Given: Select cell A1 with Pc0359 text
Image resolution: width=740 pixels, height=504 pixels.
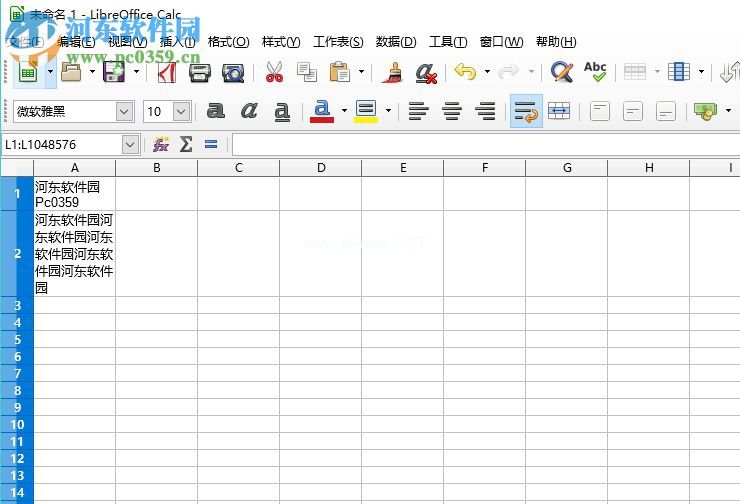Looking at the screenshot, I should 75,194.
